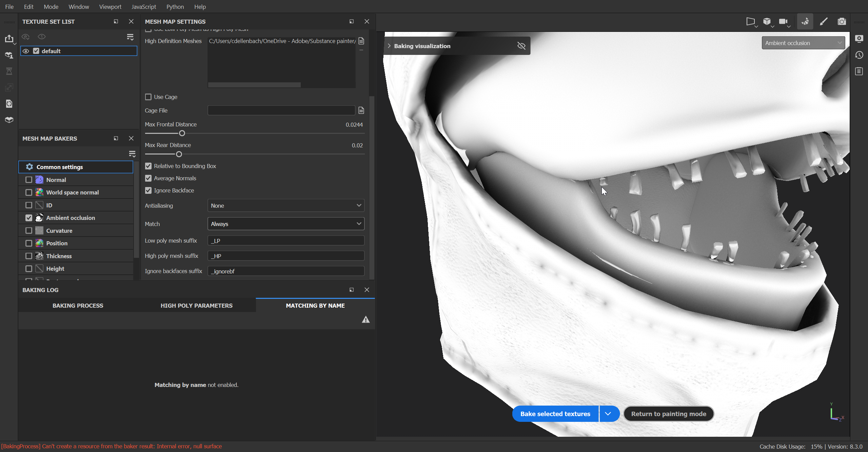Click the Return to painting mode button
This screenshot has width=868, height=452.
tap(669, 414)
